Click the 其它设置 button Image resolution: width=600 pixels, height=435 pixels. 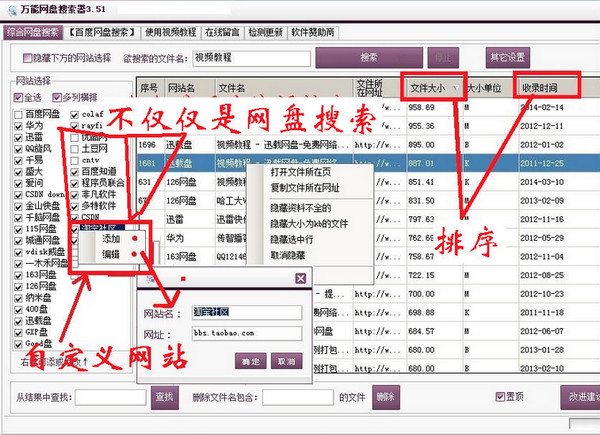[x=507, y=58]
